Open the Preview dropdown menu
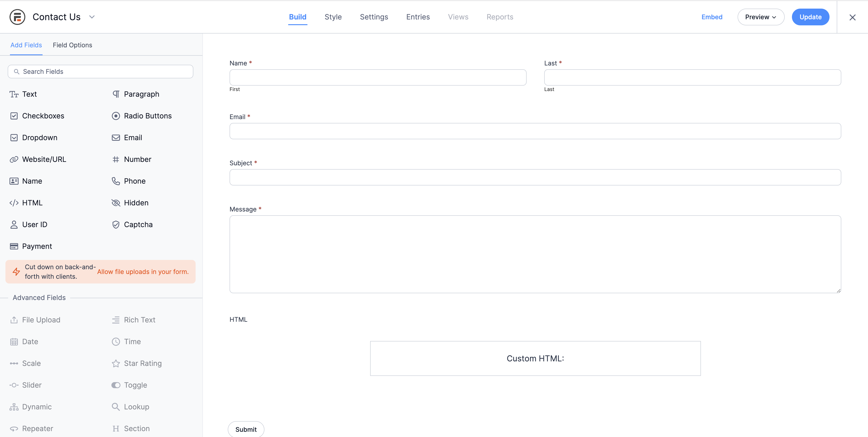 (760, 17)
